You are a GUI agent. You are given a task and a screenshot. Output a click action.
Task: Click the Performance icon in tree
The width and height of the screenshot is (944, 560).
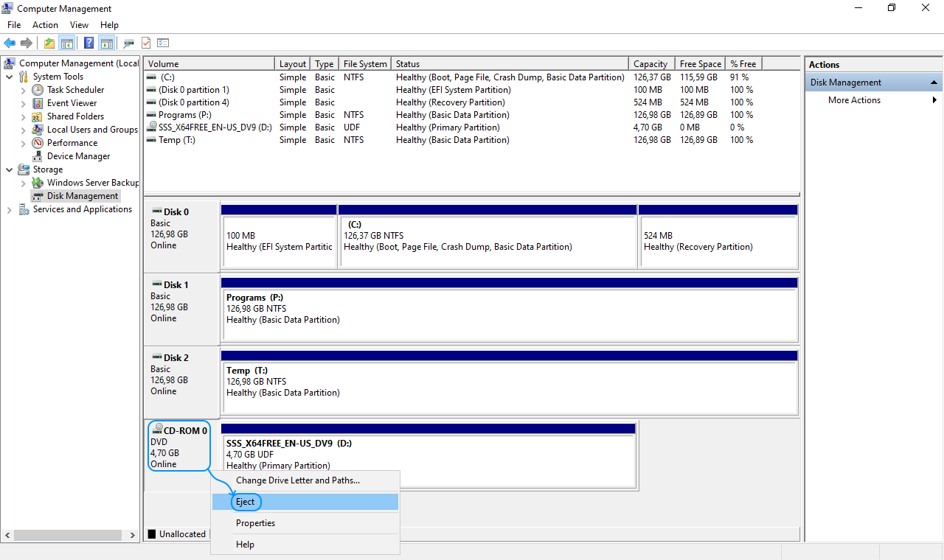(38, 143)
